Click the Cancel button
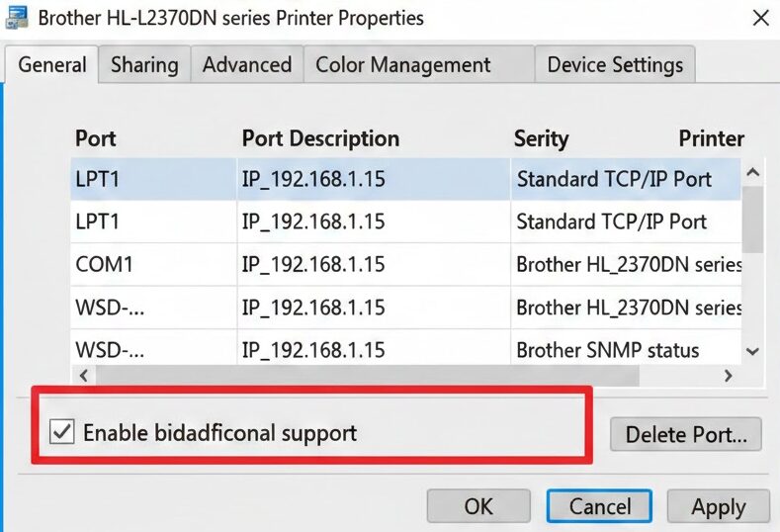The height and width of the screenshot is (532, 780). click(x=599, y=506)
